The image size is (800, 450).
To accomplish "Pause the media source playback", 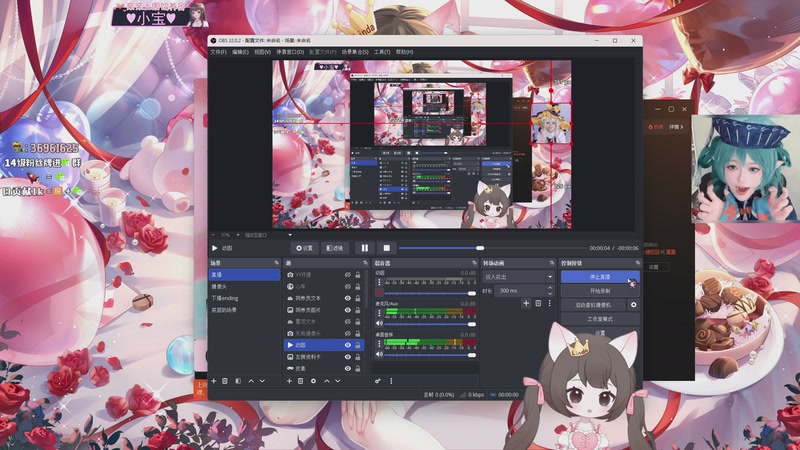I will [365, 248].
